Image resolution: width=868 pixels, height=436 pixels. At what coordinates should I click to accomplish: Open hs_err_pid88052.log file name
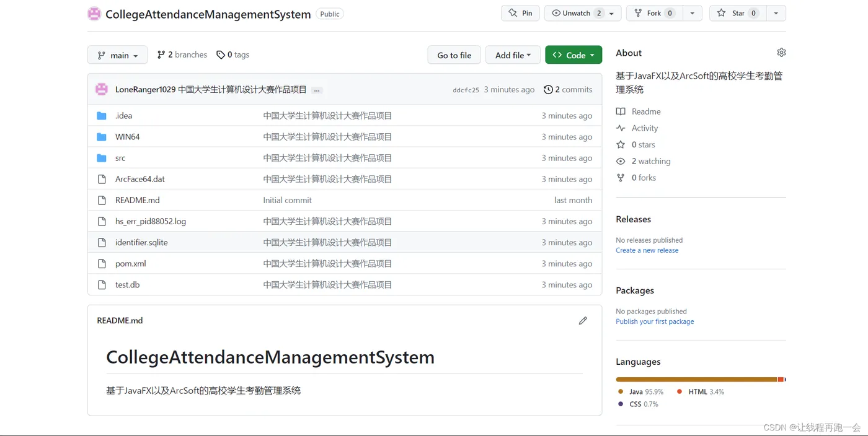click(x=151, y=221)
